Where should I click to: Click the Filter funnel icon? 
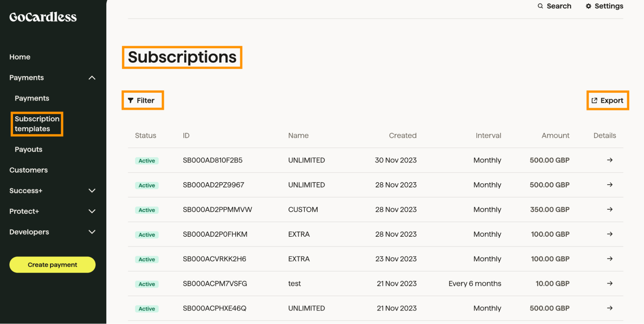[130, 100]
